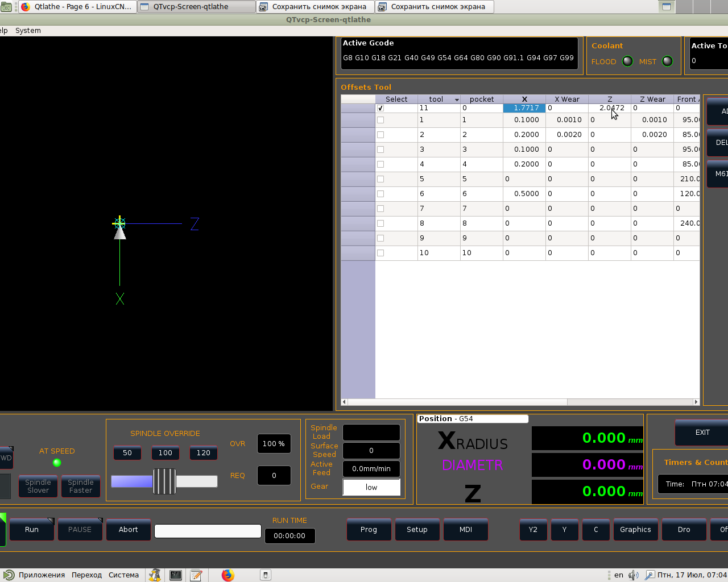Click the removable drive panel icon
The width and height of the screenshot is (728, 582).
coord(266,575)
